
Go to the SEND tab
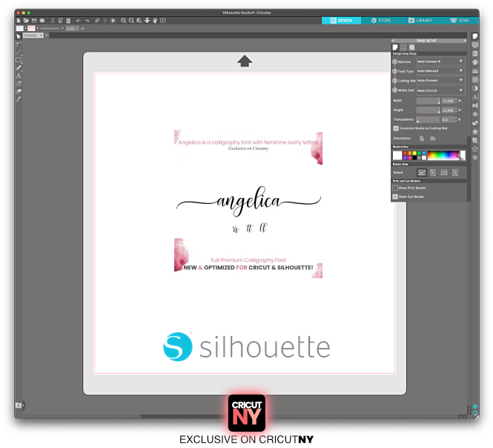tap(460, 21)
